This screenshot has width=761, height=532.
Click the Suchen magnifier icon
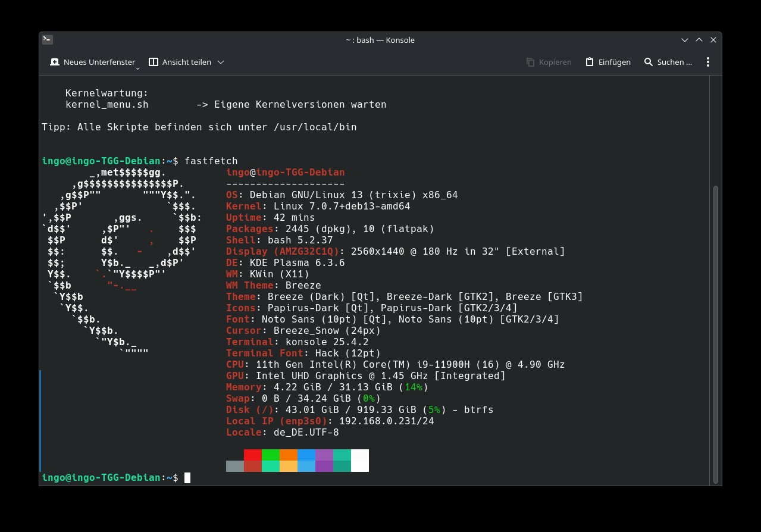649,62
